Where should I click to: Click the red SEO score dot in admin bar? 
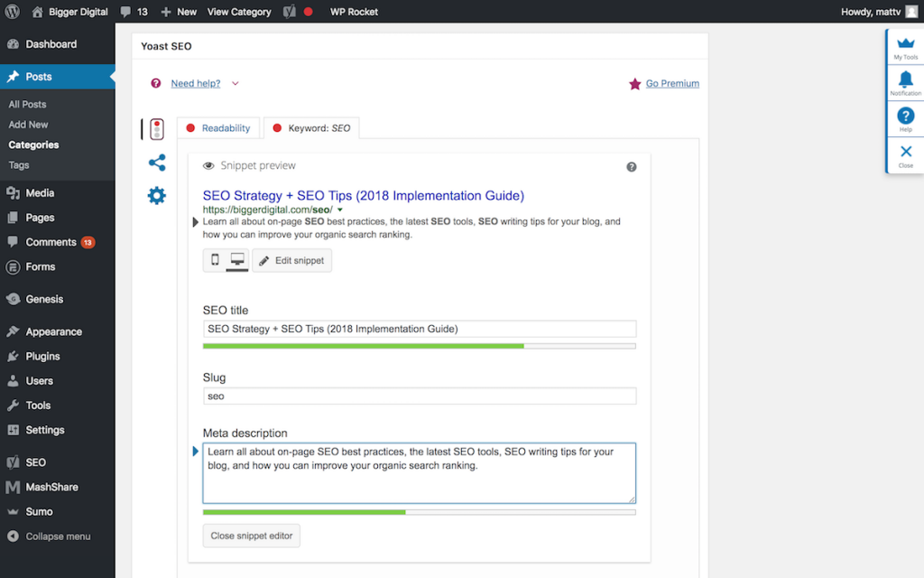point(309,11)
